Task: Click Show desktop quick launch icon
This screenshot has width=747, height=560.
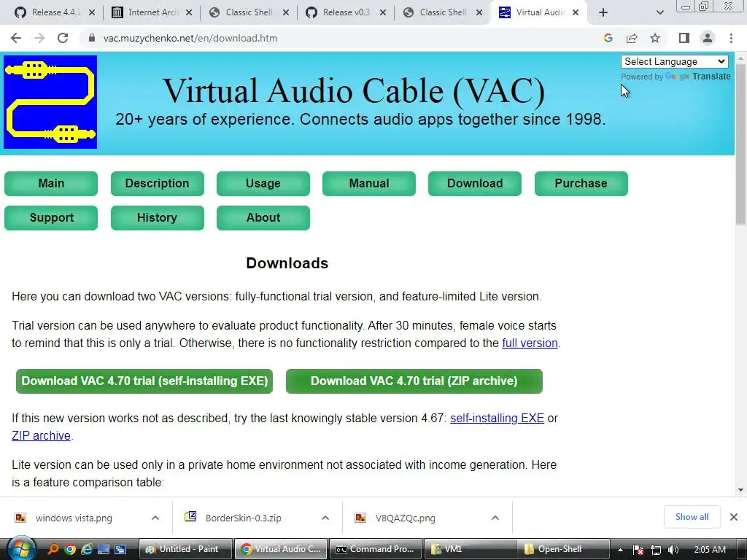Action: 104,549
